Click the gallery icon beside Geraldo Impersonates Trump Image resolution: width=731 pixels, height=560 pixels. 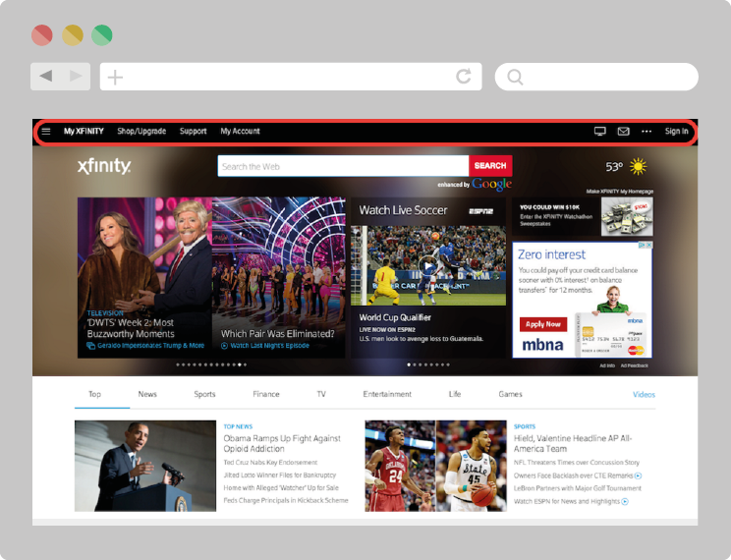point(91,346)
